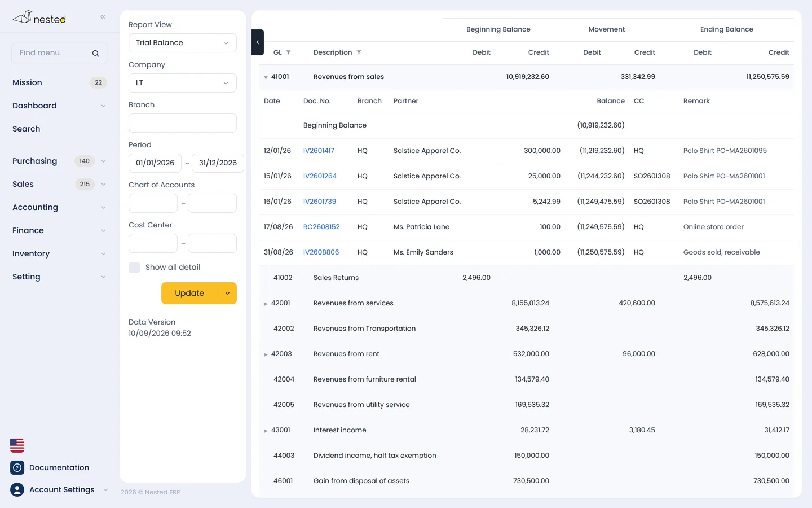Click Cost Center from field
This screenshot has width=812, height=508.
pos(153,243)
